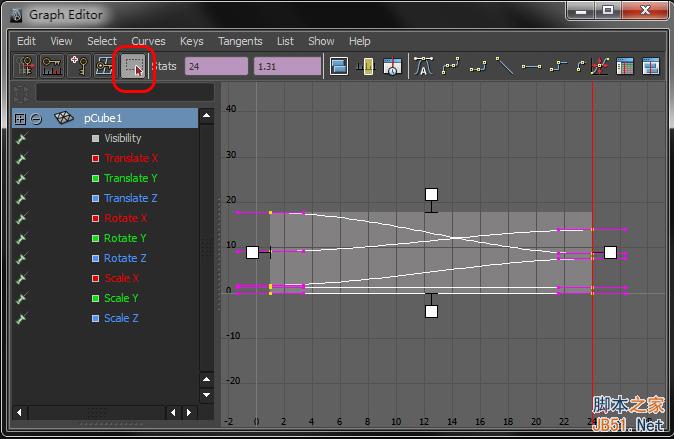Select the Add Keys tool
The height and width of the screenshot is (439, 674).
[79, 66]
